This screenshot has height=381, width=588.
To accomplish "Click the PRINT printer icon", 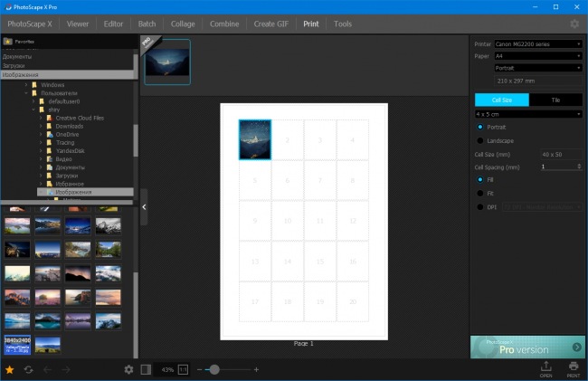I will click(573, 369).
